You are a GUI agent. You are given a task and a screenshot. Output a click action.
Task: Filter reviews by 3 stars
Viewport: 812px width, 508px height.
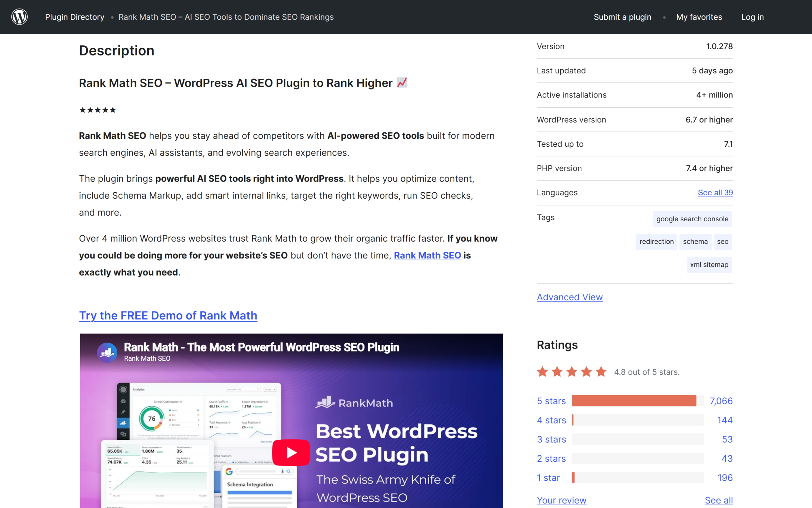551,439
